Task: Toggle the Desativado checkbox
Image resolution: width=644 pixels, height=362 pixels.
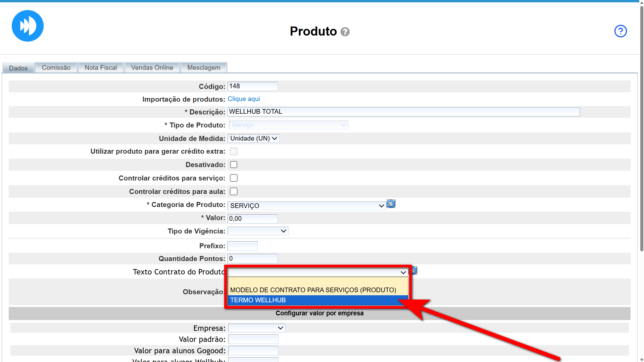Action: point(234,165)
